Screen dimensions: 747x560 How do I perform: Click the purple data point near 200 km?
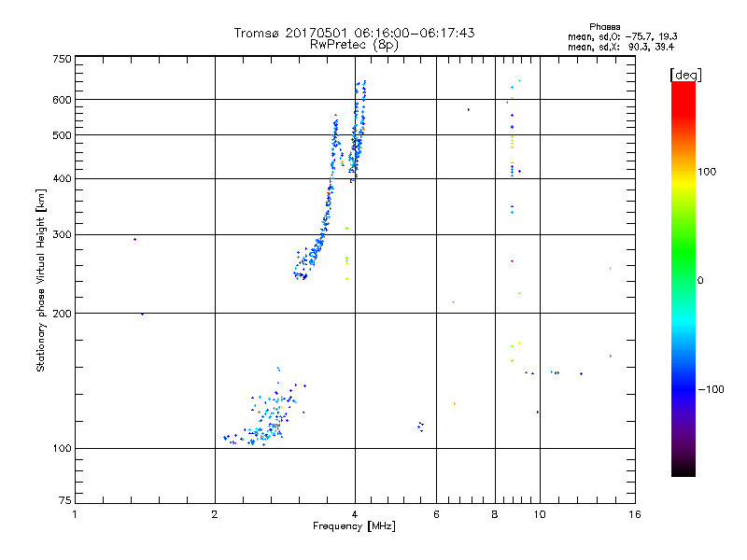tap(143, 314)
